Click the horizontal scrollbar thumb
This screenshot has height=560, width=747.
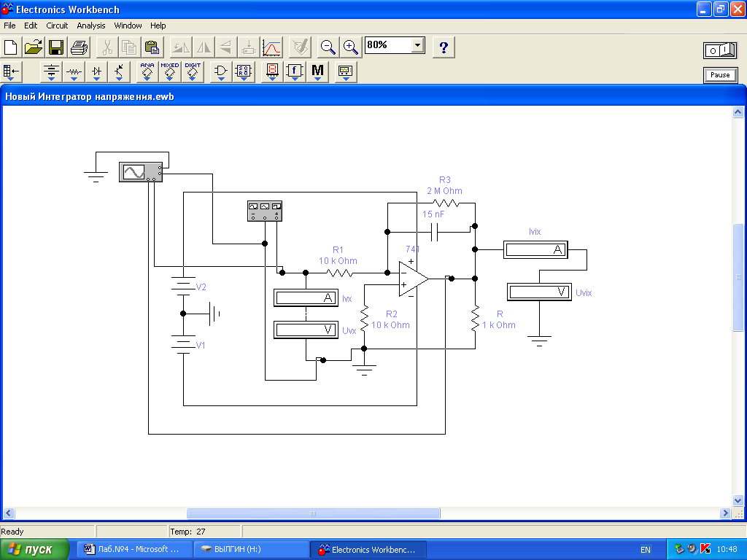(x=313, y=513)
